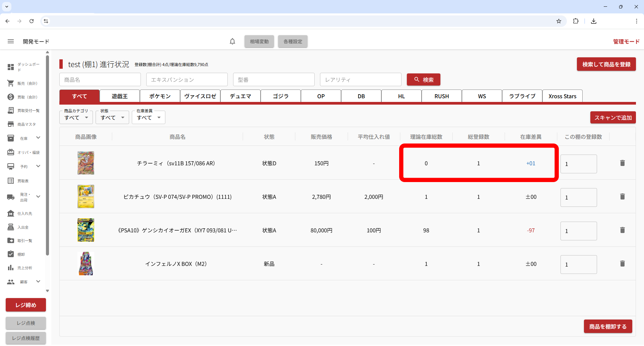644x346 pixels.
Task: Click the notification bell icon
Action: (232, 42)
